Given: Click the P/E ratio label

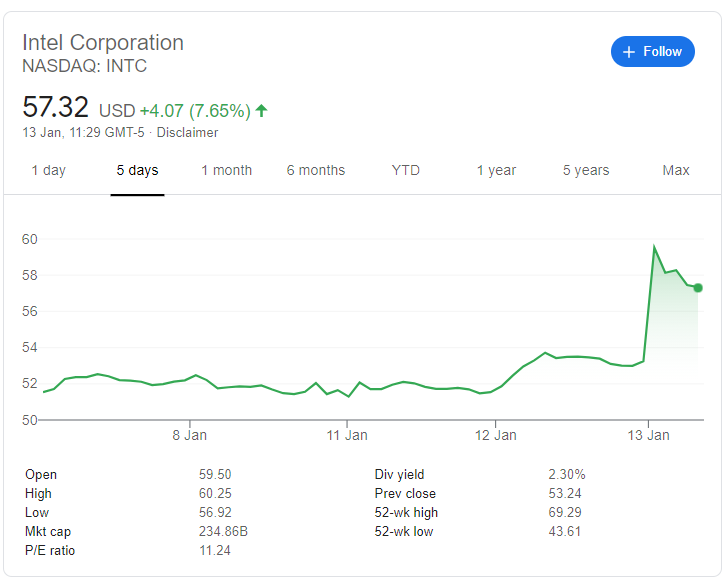Looking at the screenshot, I should 50,550.
